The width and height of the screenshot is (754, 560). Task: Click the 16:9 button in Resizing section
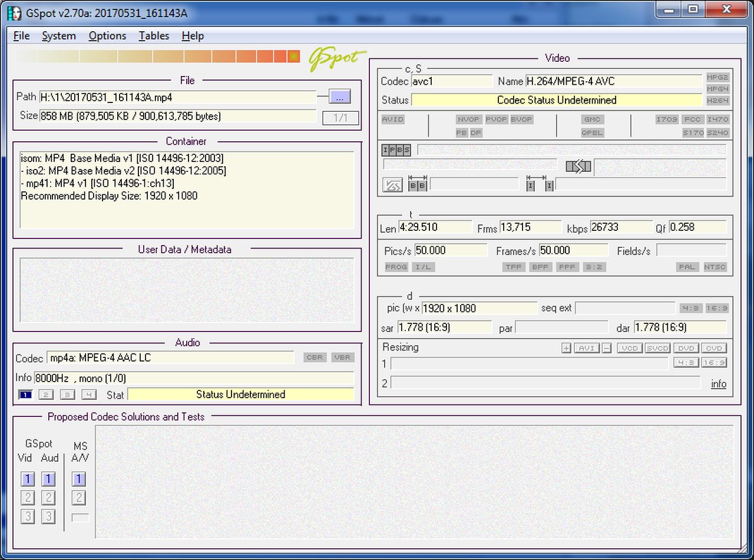714,363
